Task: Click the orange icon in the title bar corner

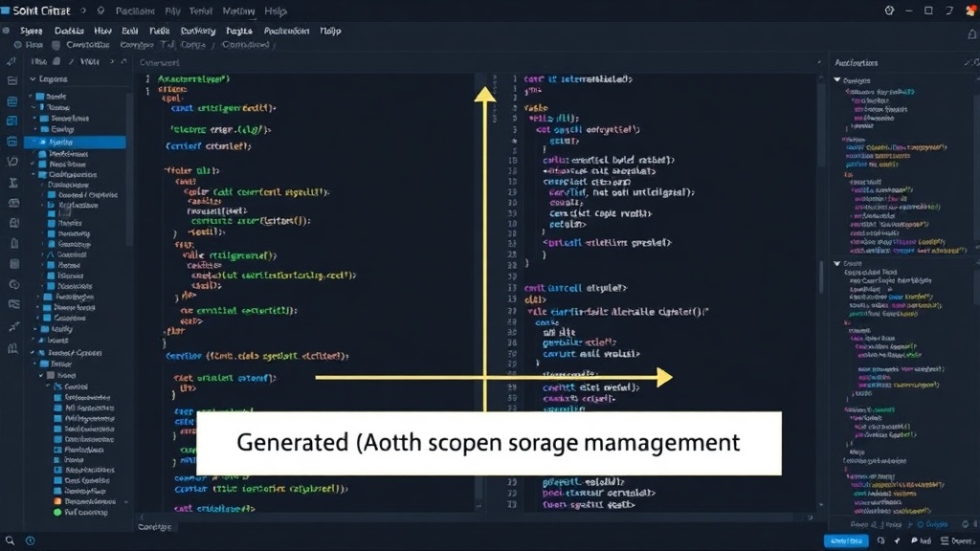Action: click(x=970, y=11)
